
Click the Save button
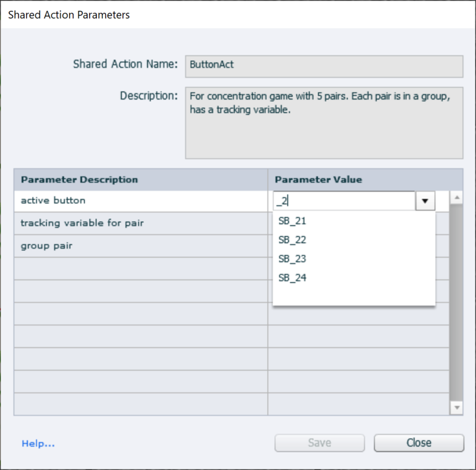coord(320,443)
